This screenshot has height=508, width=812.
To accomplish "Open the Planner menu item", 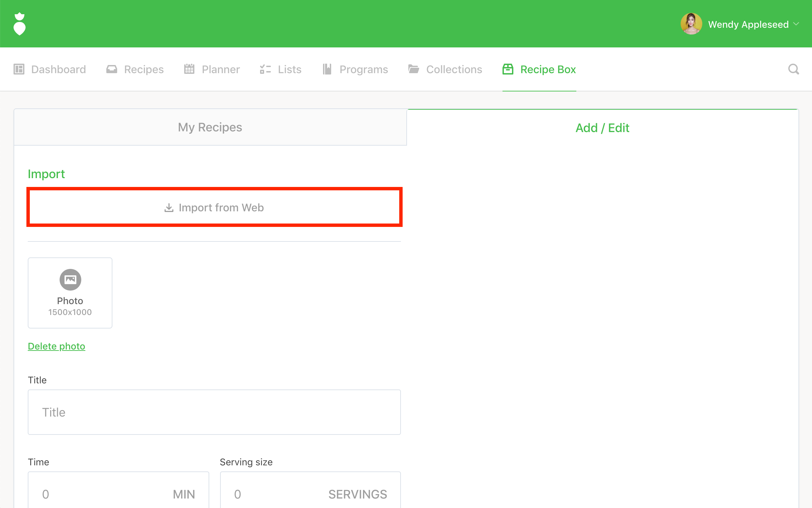I will point(220,69).
